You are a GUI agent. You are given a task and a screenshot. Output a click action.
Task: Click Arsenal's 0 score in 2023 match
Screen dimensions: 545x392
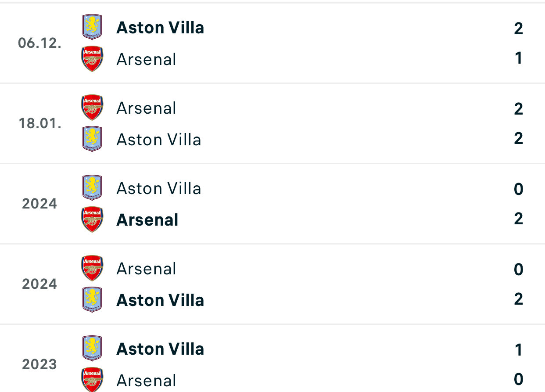518,379
